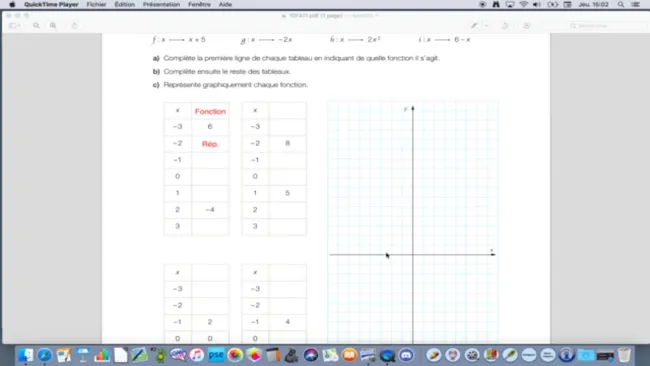650x366 pixels.
Task: Click the value '2' in the bottom left table
Action: 210,322
